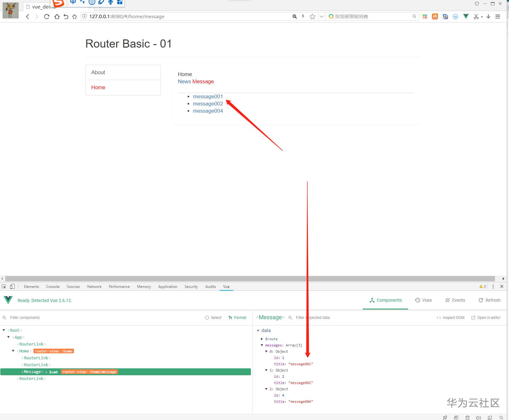Switch to the Performance tab
Screen dimensions: 509x420
pyautogui.click(x=119, y=287)
